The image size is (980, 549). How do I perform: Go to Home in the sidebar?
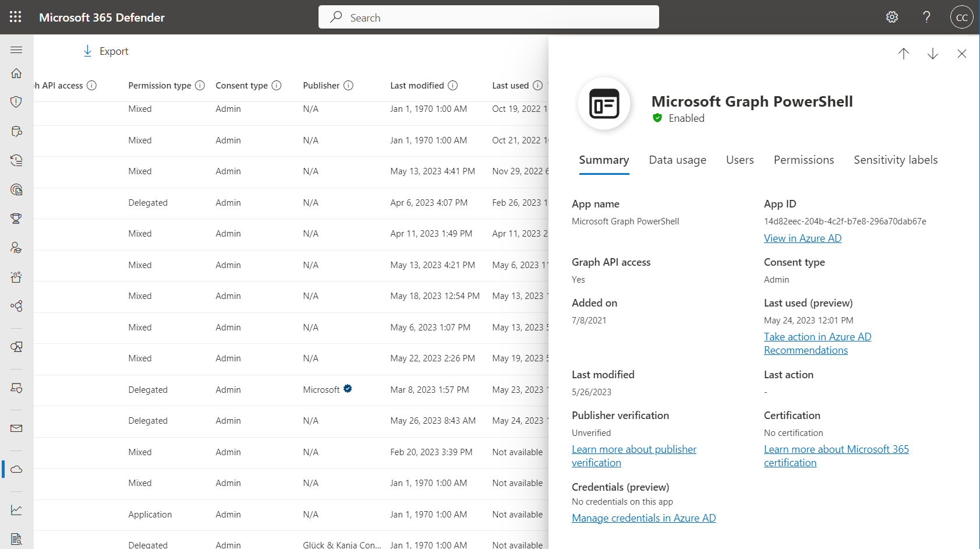(16, 73)
